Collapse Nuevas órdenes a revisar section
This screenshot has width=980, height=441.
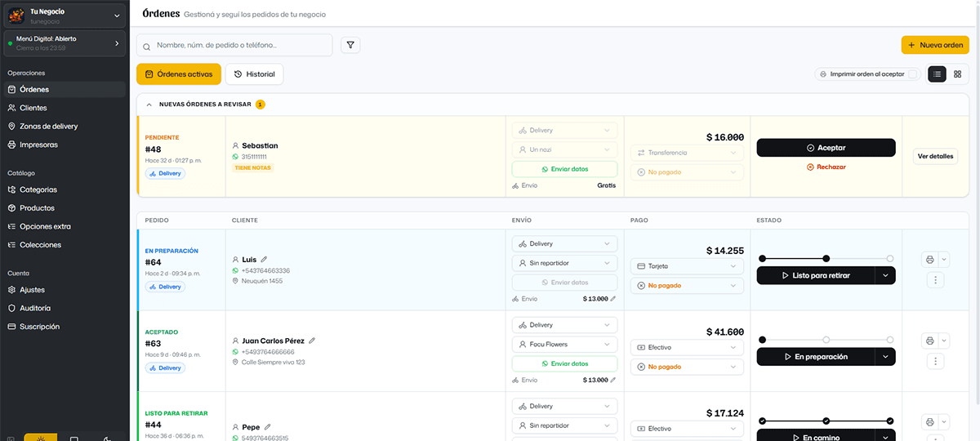[149, 105]
